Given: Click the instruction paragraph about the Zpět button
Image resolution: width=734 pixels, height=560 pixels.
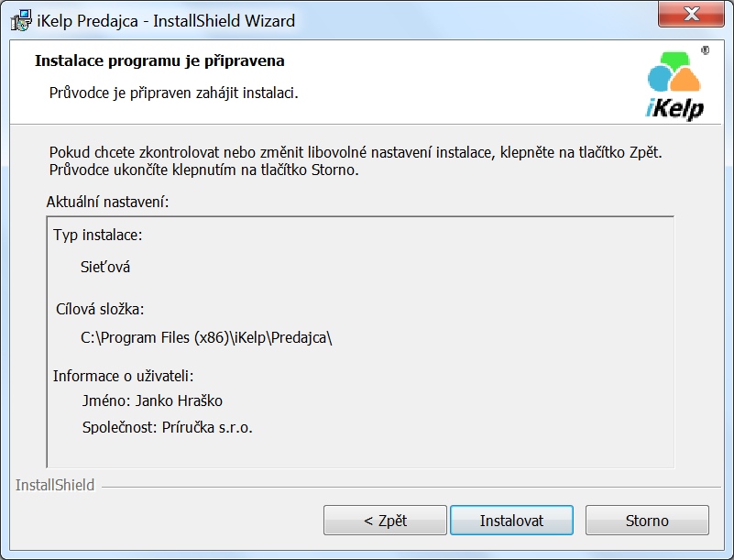Looking at the screenshot, I should click(354, 160).
